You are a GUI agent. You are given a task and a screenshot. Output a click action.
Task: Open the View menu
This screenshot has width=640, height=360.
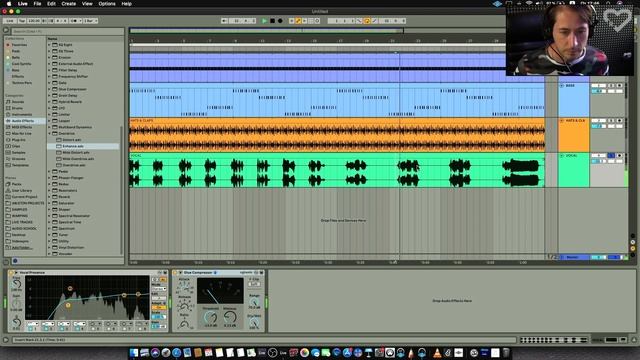coord(87,4)
